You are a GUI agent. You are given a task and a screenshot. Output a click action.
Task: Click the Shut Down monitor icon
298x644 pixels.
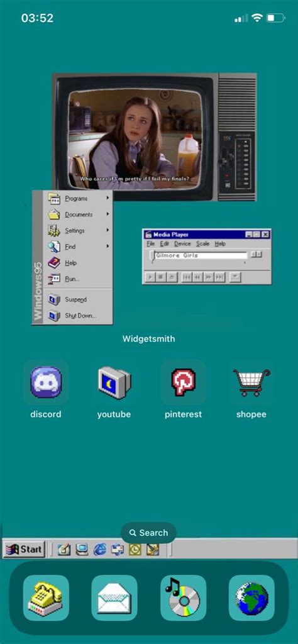(x=54, y=316)
